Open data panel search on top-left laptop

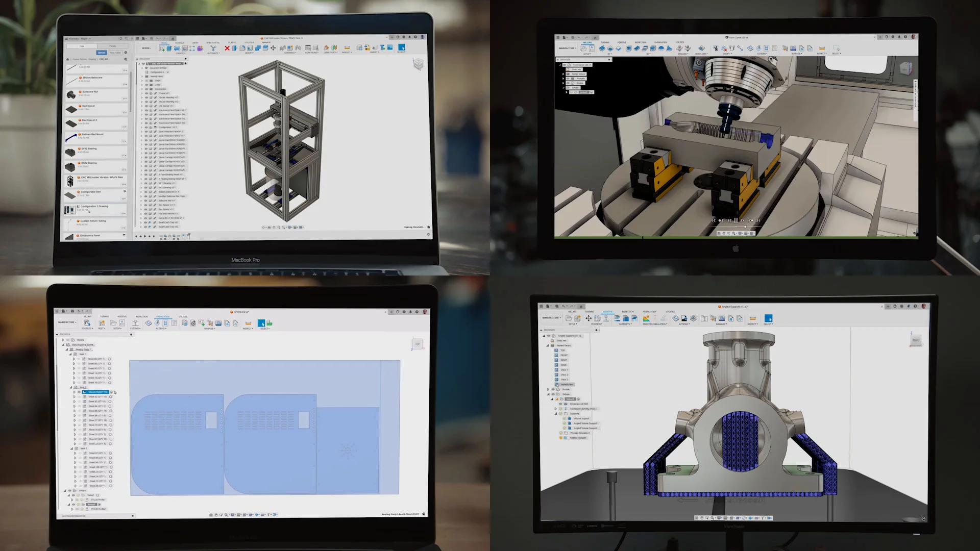(x=127, y=38)
